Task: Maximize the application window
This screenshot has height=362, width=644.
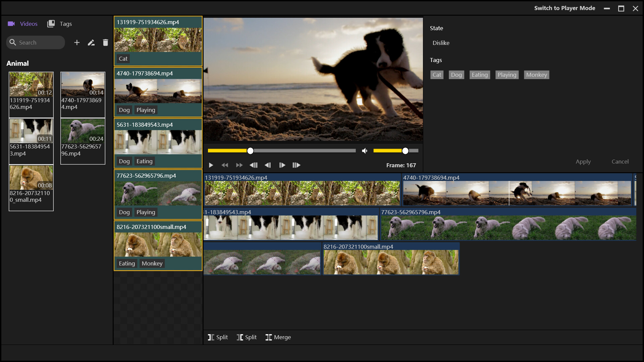Action: [621, 8]
